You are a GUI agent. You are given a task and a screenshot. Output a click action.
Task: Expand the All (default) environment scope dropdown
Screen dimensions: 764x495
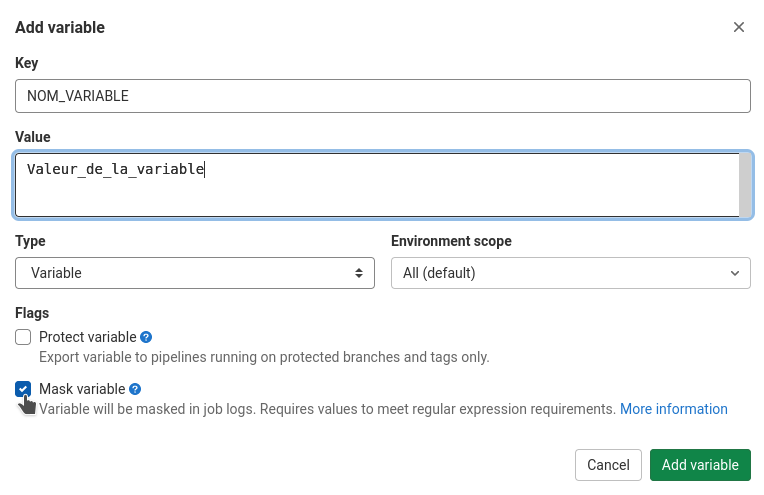pyautogui.click(x=571, y=273)
